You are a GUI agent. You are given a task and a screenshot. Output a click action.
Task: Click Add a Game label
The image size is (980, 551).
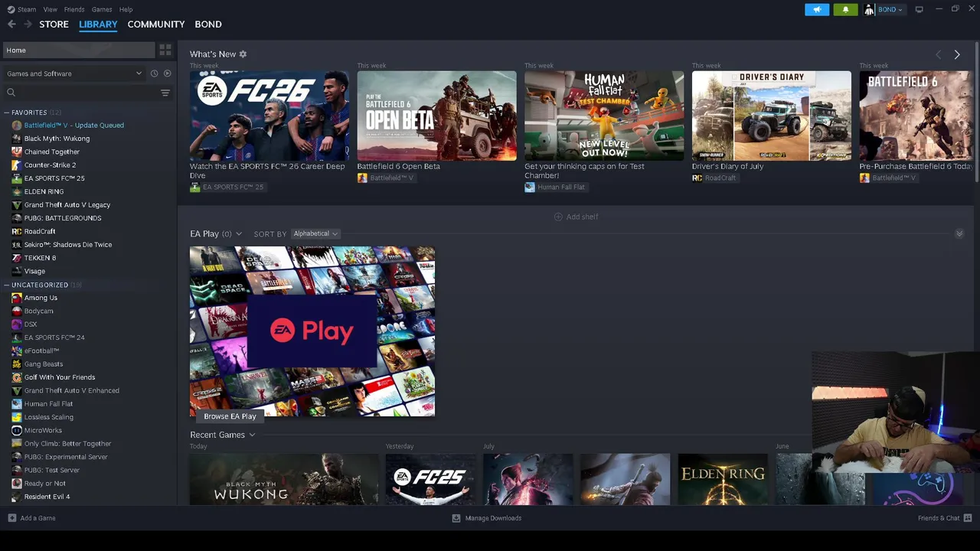[38, 518]
